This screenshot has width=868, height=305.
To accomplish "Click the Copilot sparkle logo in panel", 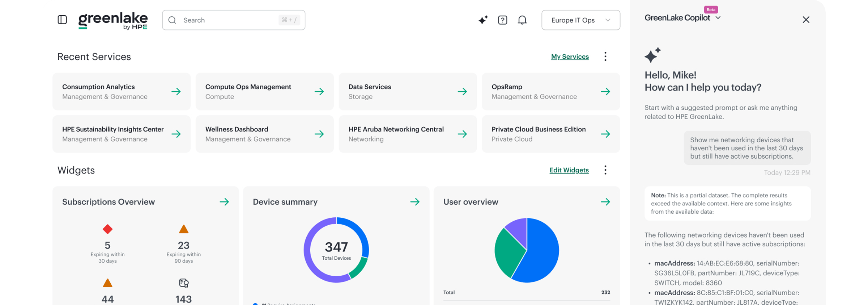I will 652,55.
